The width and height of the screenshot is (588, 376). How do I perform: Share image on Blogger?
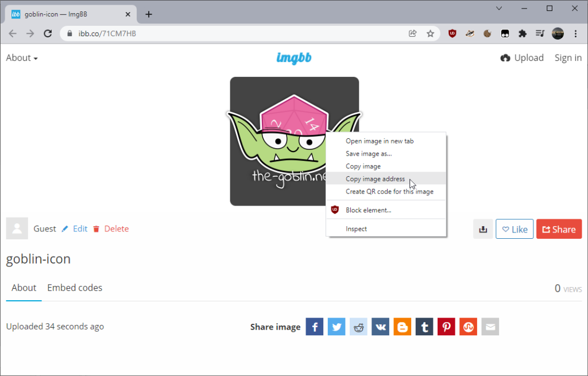tap(403, 327)
